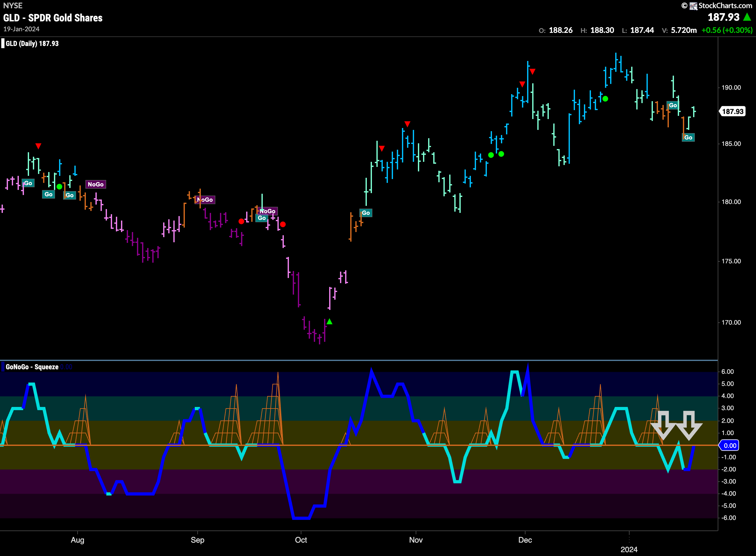The image size is (756, 556).
Task: Click the +0.56 (+0.30%) change text
Action: pos(727,30)
